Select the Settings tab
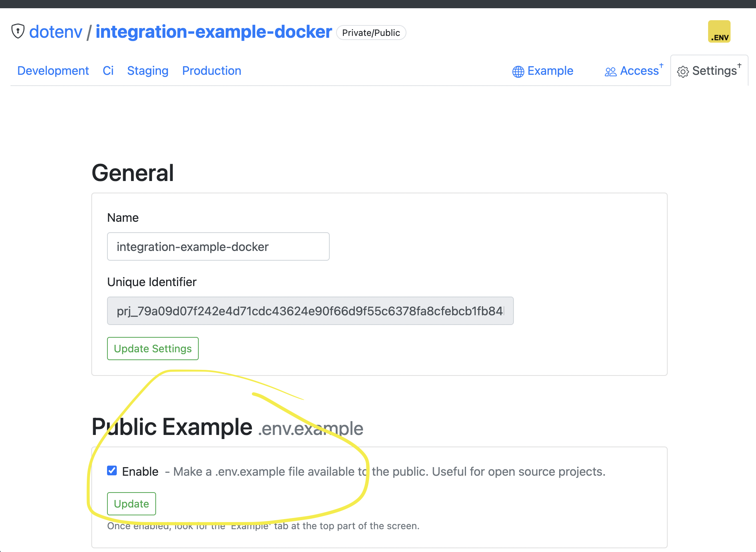 (x=714, y=71)
